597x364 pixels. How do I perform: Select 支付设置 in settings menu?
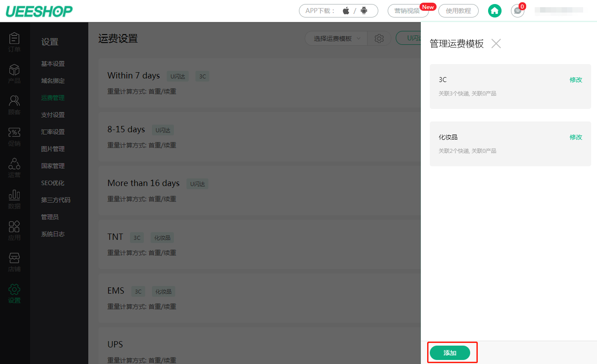[x=53, y=115]
